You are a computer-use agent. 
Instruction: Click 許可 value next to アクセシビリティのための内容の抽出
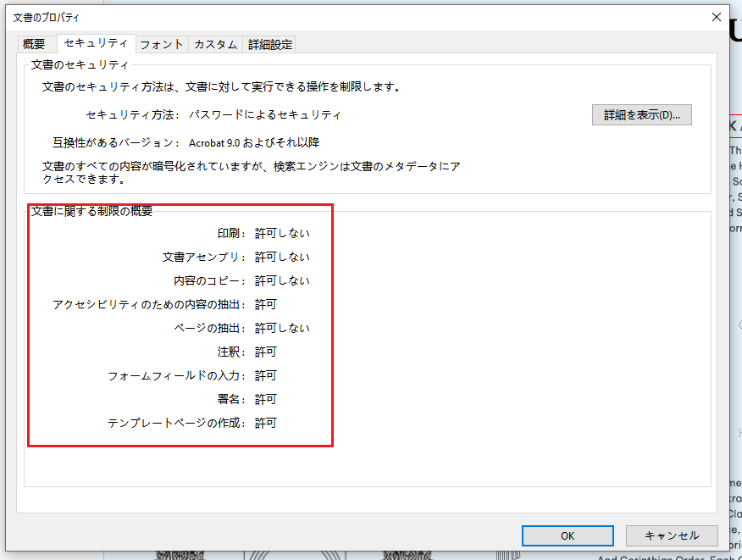coord(265,304)
